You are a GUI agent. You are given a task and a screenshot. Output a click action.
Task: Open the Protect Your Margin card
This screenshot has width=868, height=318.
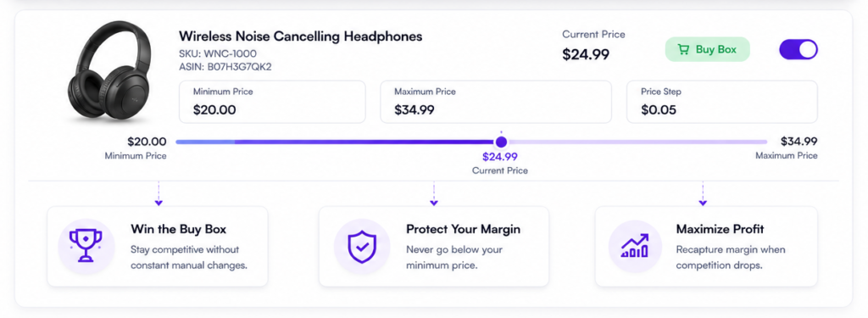tap(433, 247)
